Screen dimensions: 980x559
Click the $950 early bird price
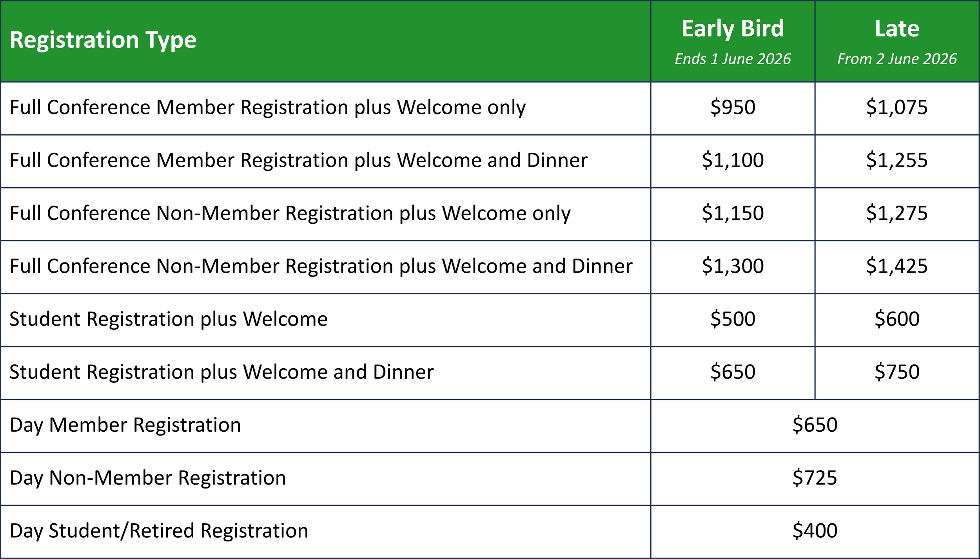733,107
